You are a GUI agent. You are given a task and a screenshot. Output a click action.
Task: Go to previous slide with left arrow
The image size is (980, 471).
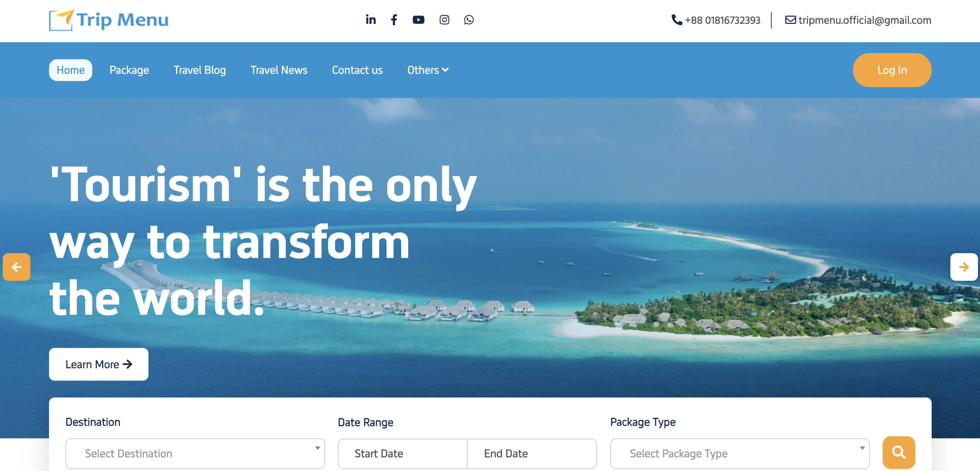[x=16, y=267]
